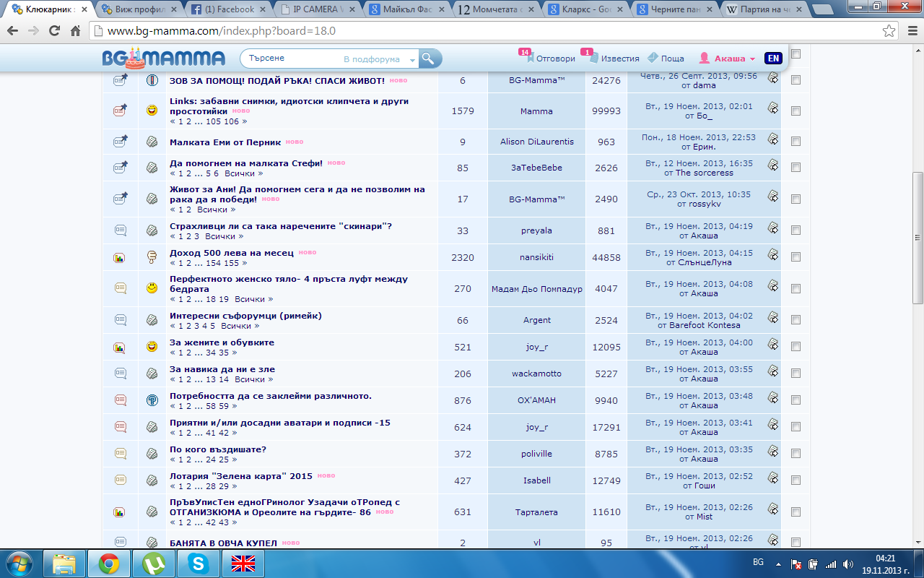Switch to the Facebook browser tab
The width and height of the screenshot is (924, 578).
pos(230,9)
